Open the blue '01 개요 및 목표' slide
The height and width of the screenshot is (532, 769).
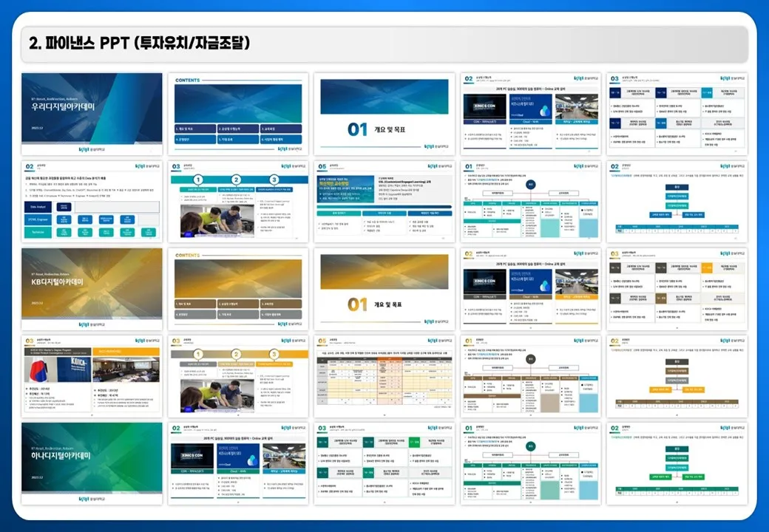[x=384, y=113]
